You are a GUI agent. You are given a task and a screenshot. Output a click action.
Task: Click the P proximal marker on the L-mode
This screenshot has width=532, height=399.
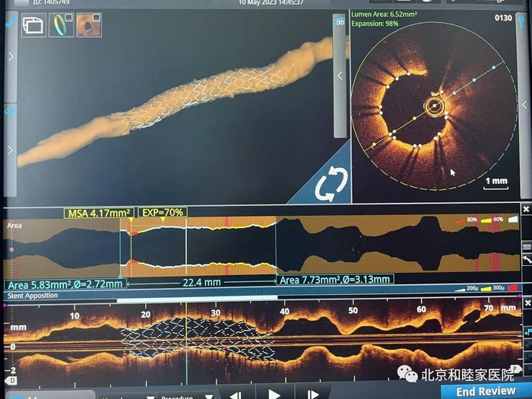tap(517, 368)
